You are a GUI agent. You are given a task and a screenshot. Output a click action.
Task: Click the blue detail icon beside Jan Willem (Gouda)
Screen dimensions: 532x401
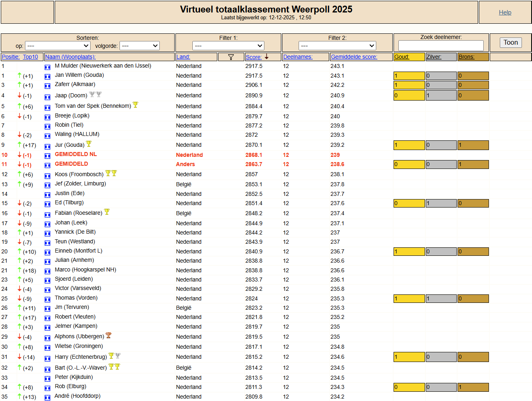47,76
